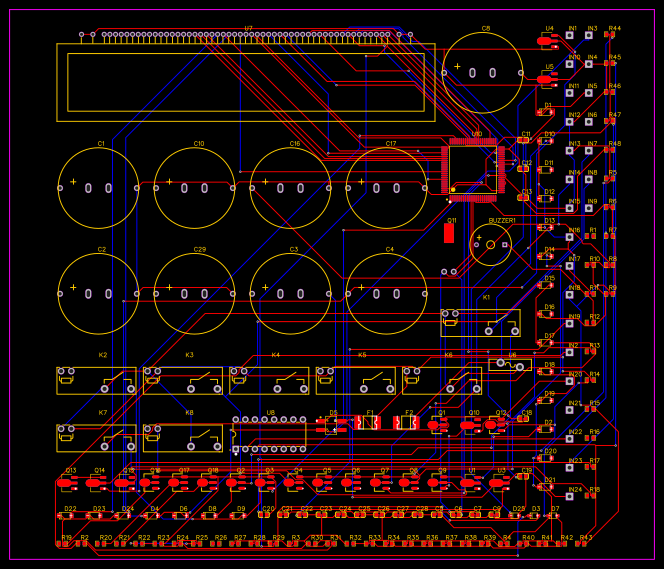Select capacitor C17 circular footprint
664x569 pixels.
coord(387,188)
